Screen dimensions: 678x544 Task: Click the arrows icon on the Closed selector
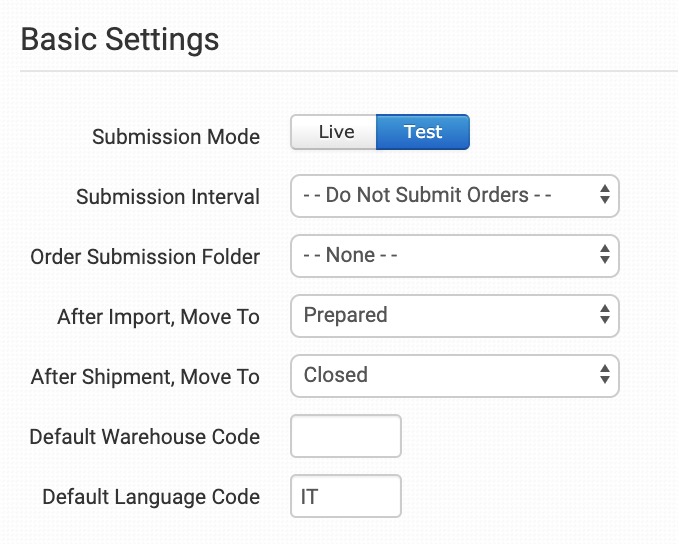[604, 376]
